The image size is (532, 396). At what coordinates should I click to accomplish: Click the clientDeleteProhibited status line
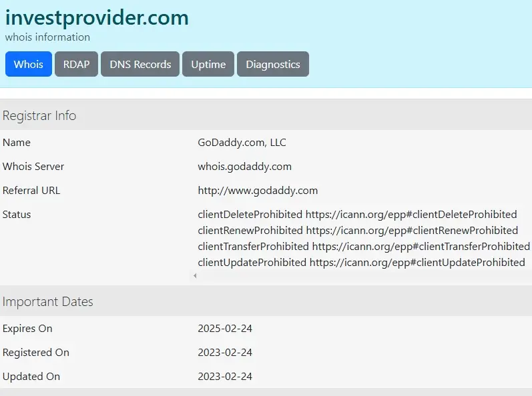point(357,214)
